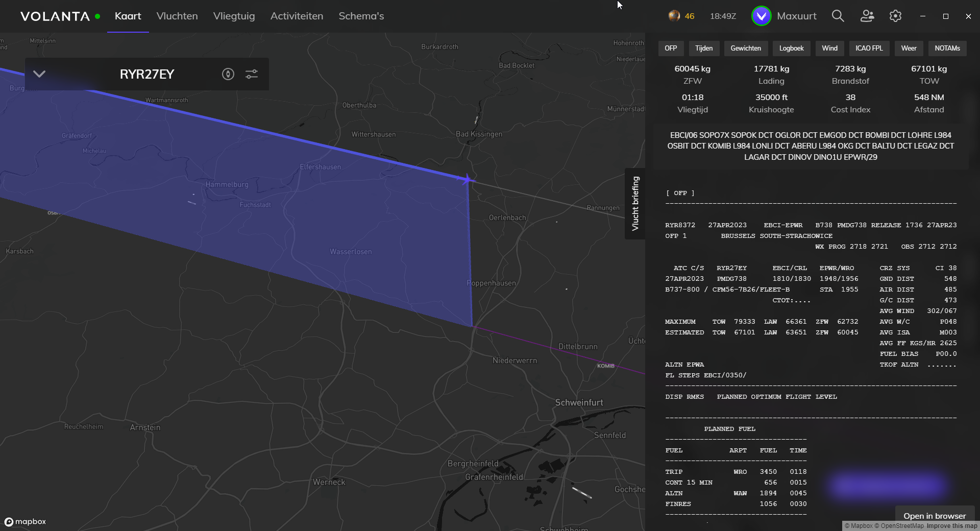The width and height of the screenshot is (980, 531).
Task: Collapse the RYR27EY flight panel
Action: coord(39,74)
